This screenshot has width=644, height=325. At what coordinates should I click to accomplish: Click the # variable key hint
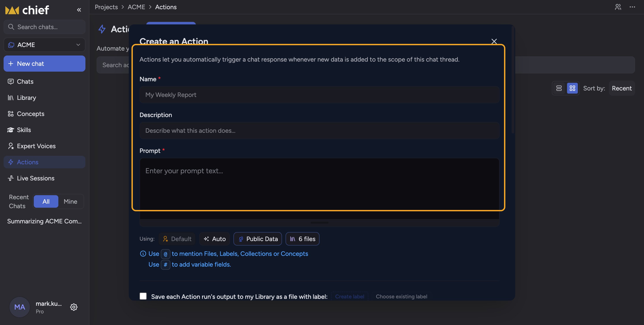click(165, 265)
